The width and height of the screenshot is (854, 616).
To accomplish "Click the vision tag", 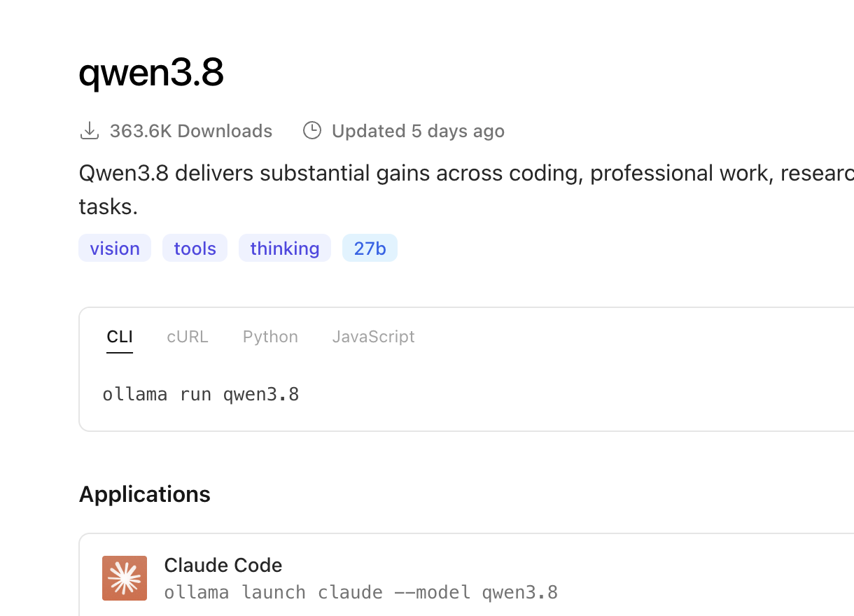I will 115,248.
